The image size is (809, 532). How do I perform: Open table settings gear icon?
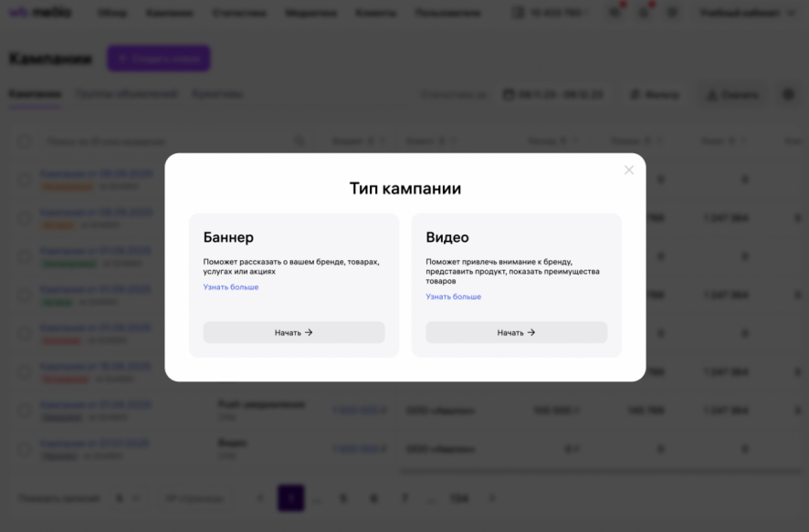coord(788,95)
